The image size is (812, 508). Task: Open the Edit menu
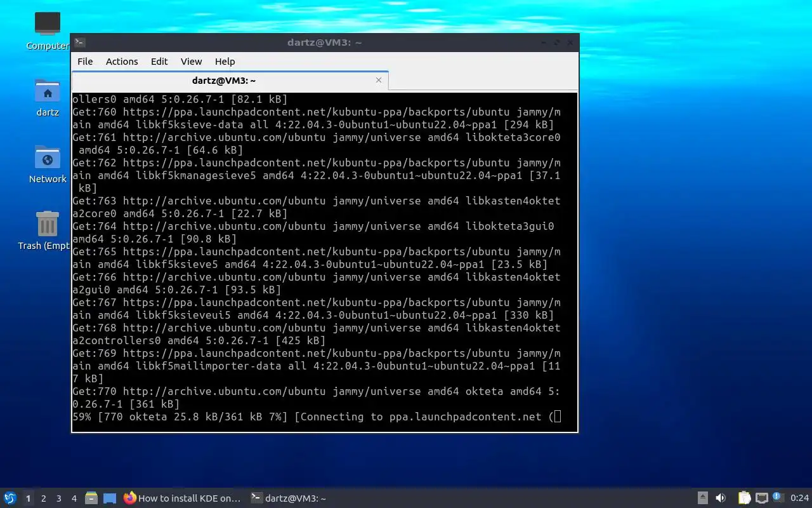coord(159,62)
